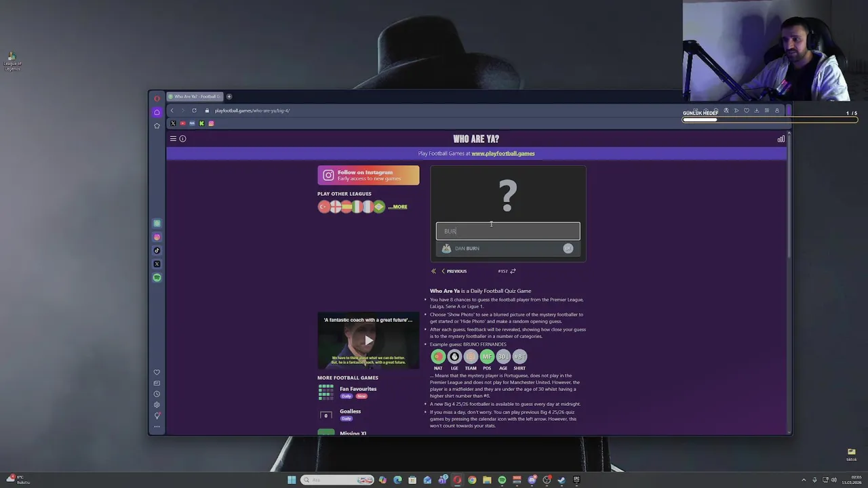Screen dimensions: 868x488
Task: Open TikTok in the Opera sidebar
Action: 157,250
